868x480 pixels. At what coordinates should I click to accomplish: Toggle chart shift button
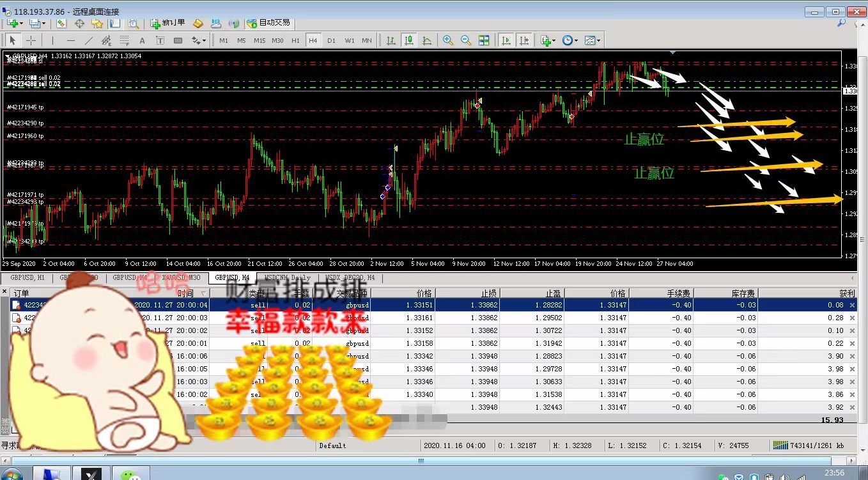524,40
